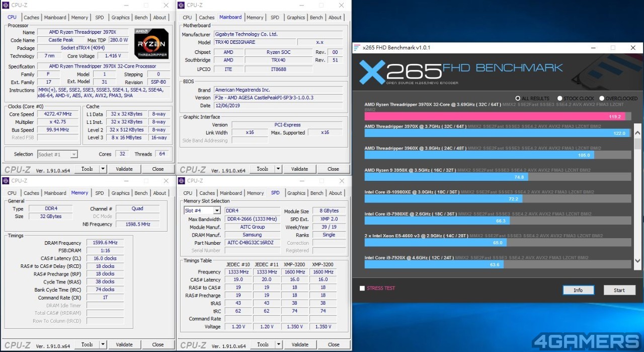Click the Multiplier value x 42.75
Viewport: 644px width, 352px height.
point(58,122)
